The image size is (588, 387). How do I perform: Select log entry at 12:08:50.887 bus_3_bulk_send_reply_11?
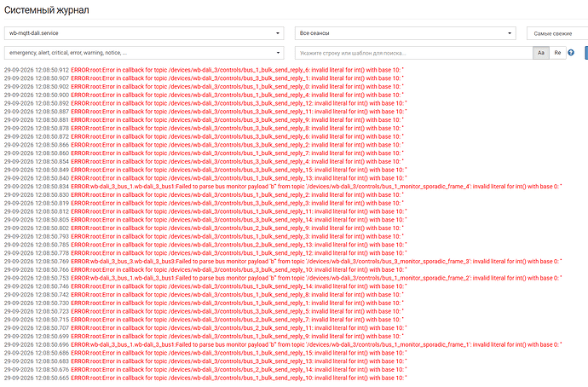coord(205,112)
